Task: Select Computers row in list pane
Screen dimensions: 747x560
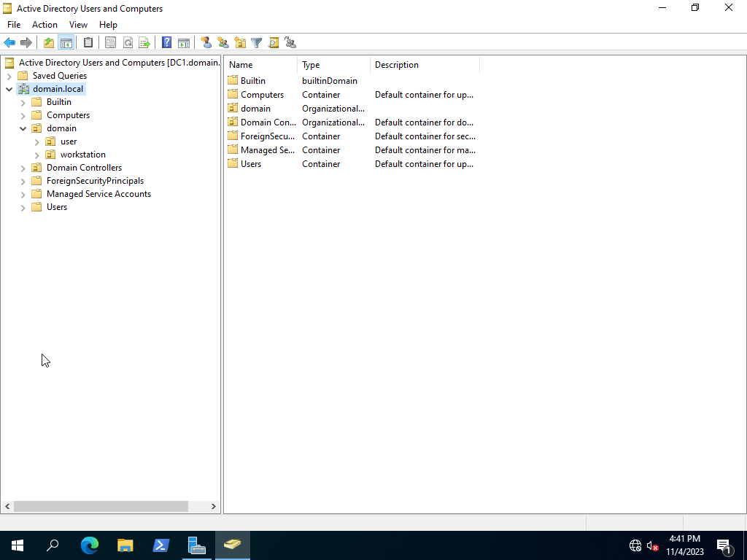Action: [x=352, y=95]
